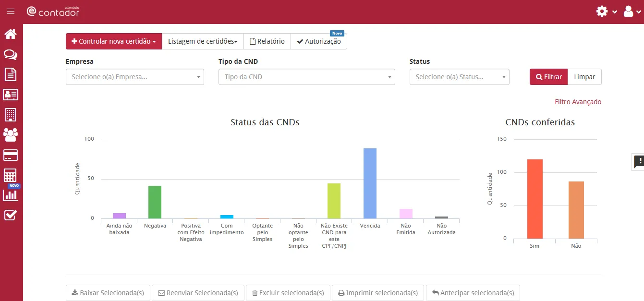The height and width of the screenshot is (301, 644).
Task: Open the users group sidebar icon
Action: (x=11, y=135)
